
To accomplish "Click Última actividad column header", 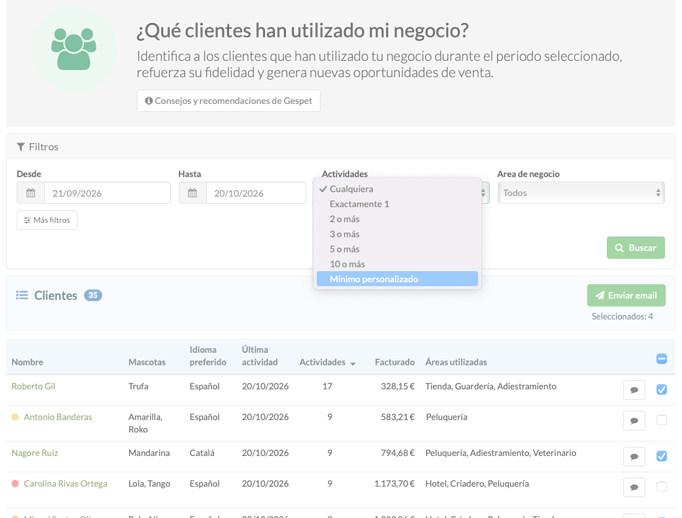I will [x=260, y=356].
